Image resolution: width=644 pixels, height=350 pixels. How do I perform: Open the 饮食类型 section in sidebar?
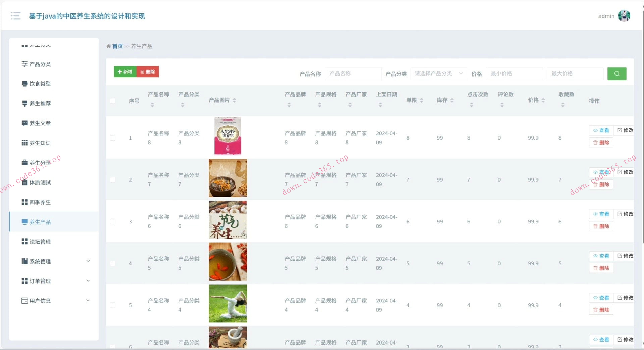click(40, 84)
